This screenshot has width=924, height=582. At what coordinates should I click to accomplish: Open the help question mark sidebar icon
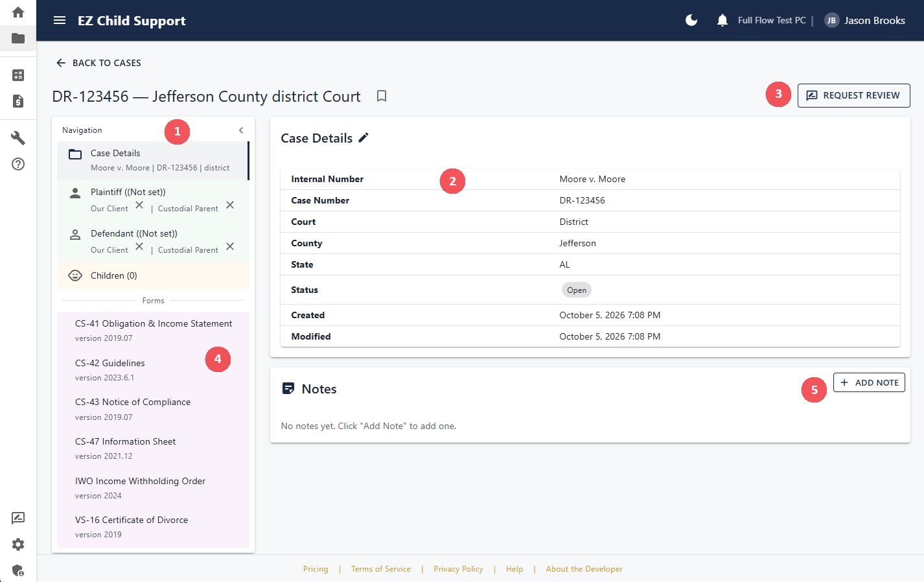click(x=18, y=164)
